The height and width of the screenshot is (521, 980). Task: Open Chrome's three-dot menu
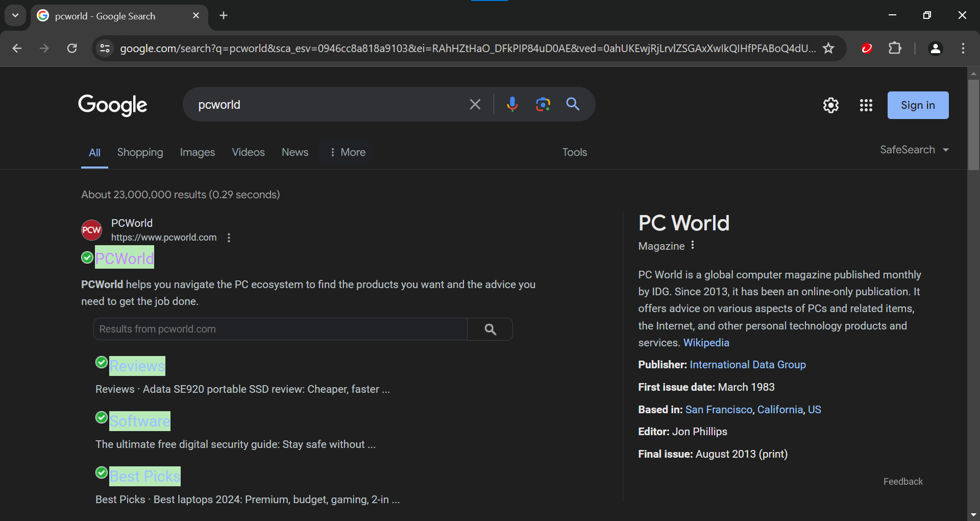[x=963, y=49]
